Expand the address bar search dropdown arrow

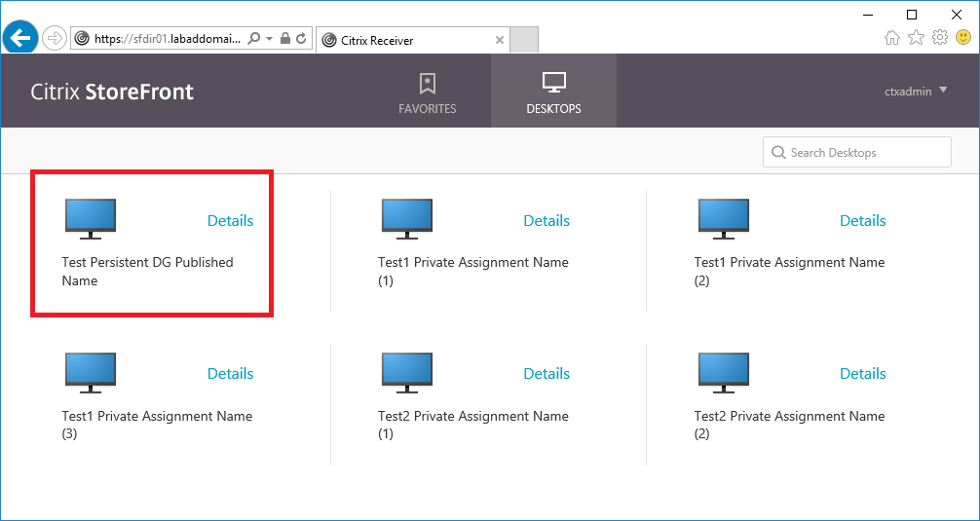pos(269,39)
